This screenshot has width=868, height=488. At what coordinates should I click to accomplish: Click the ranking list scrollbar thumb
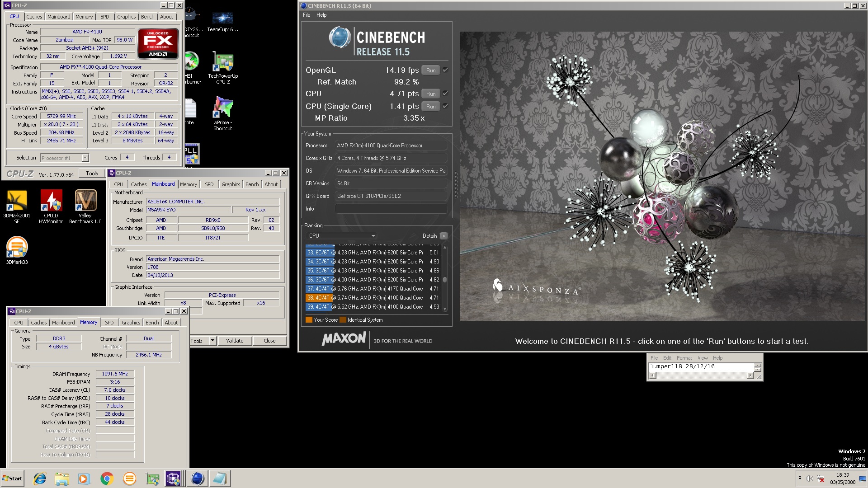(445, 280)
